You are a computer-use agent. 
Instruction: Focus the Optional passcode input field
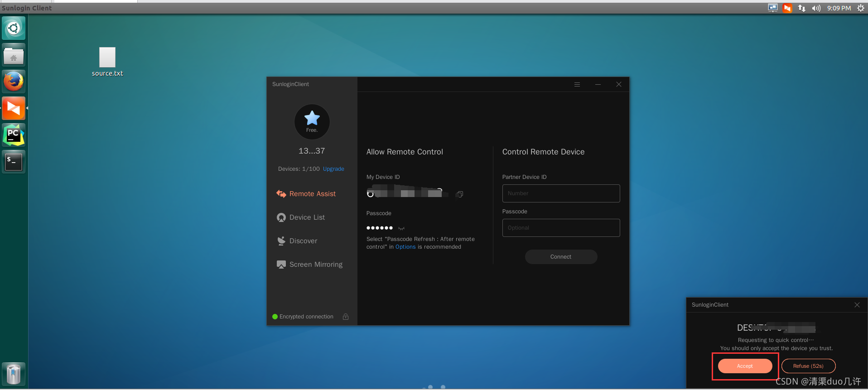point(561,228)
